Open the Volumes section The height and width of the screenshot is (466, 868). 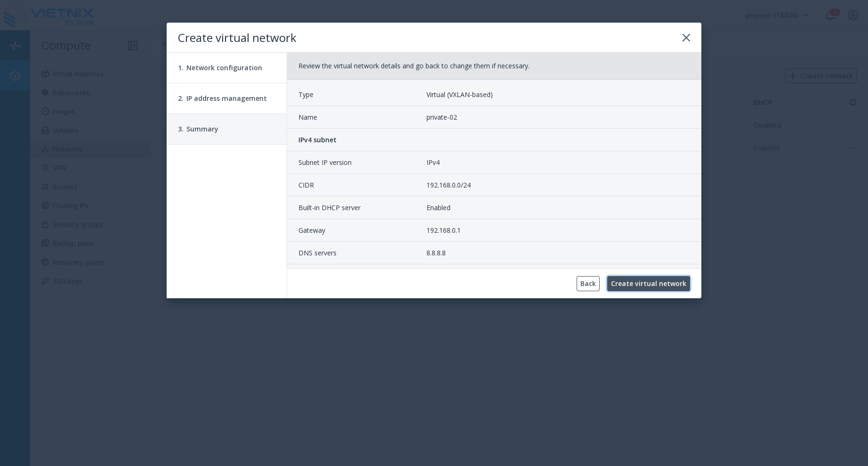(65, 131)
